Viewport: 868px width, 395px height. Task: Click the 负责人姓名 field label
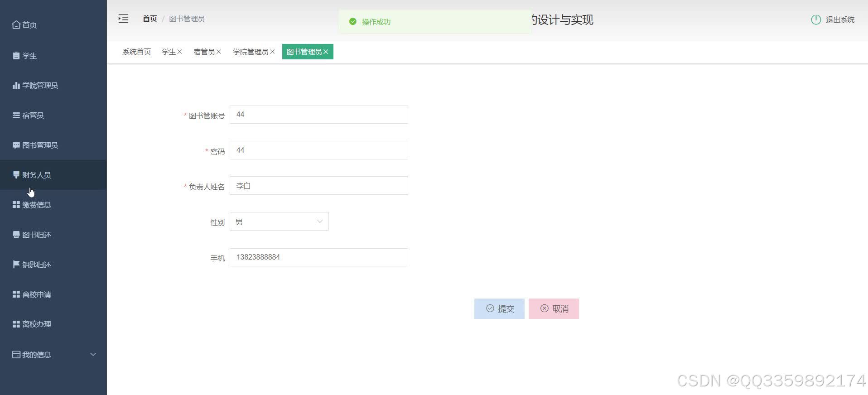click(x=207, y=187)
